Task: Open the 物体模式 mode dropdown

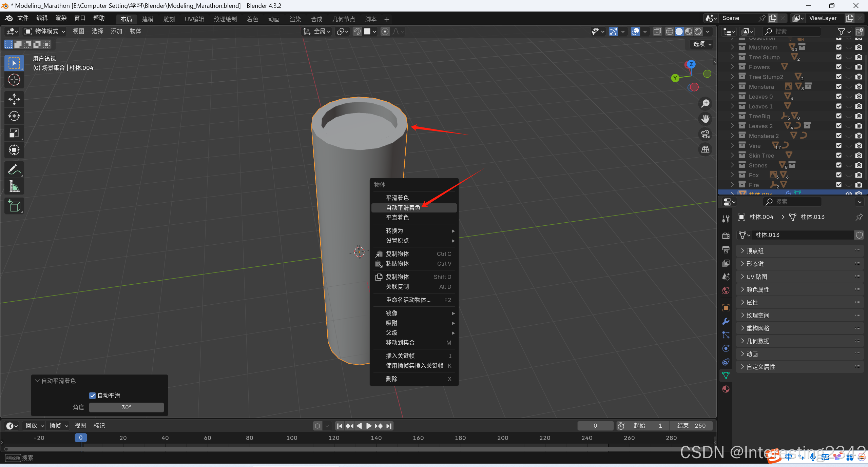Action: pyautogui.click(x=45, y=31)
